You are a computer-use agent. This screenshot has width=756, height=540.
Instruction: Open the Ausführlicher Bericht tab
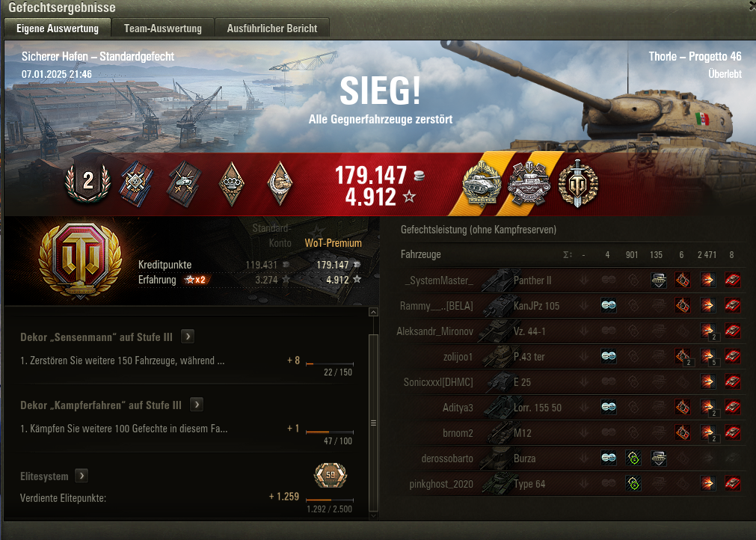pos(272,28)
